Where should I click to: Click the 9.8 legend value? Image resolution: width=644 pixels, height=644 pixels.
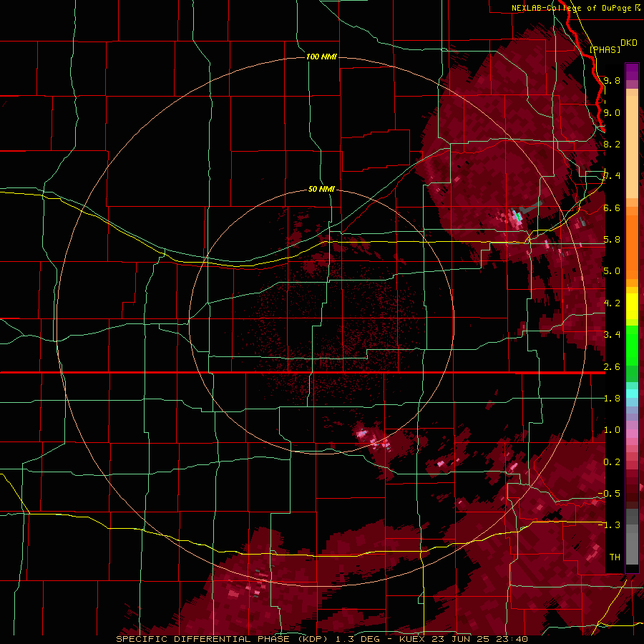coord(612,80)
